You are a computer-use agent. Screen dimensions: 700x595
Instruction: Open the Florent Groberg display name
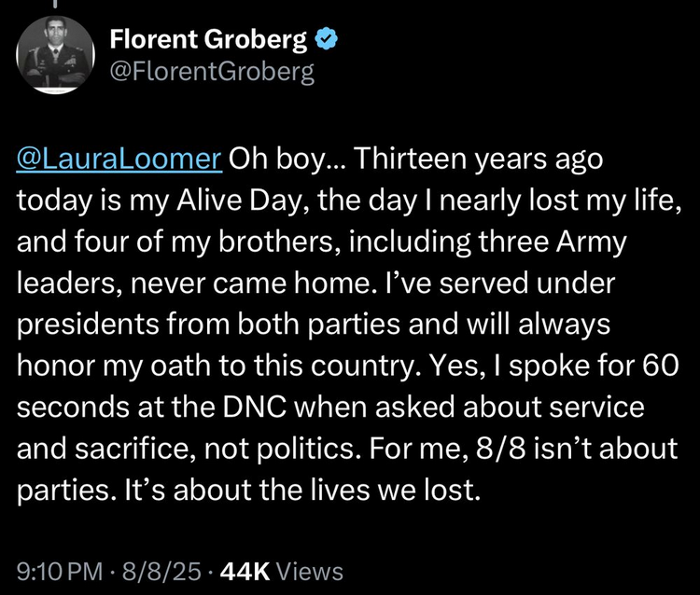coord(208,39)
